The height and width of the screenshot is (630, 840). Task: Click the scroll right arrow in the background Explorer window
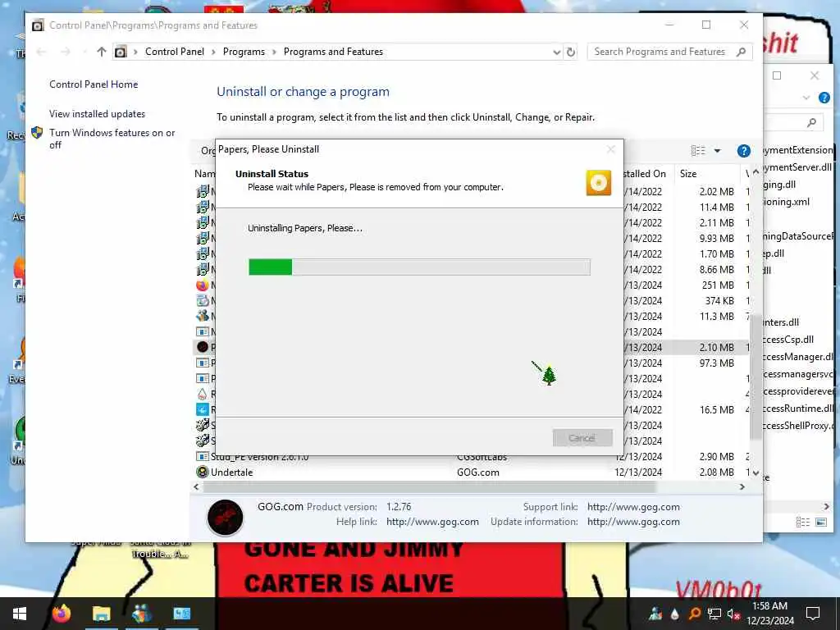(x=826, y=506)
